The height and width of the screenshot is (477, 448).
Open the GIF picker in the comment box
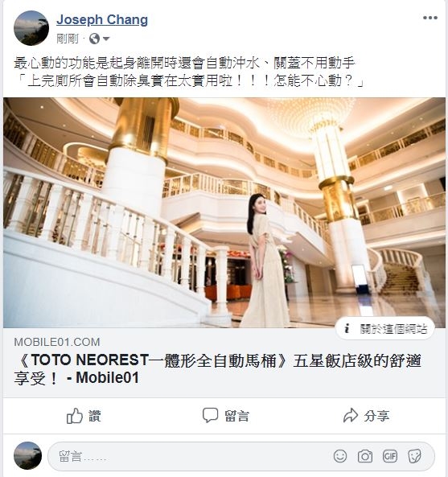tap(390, 456)
